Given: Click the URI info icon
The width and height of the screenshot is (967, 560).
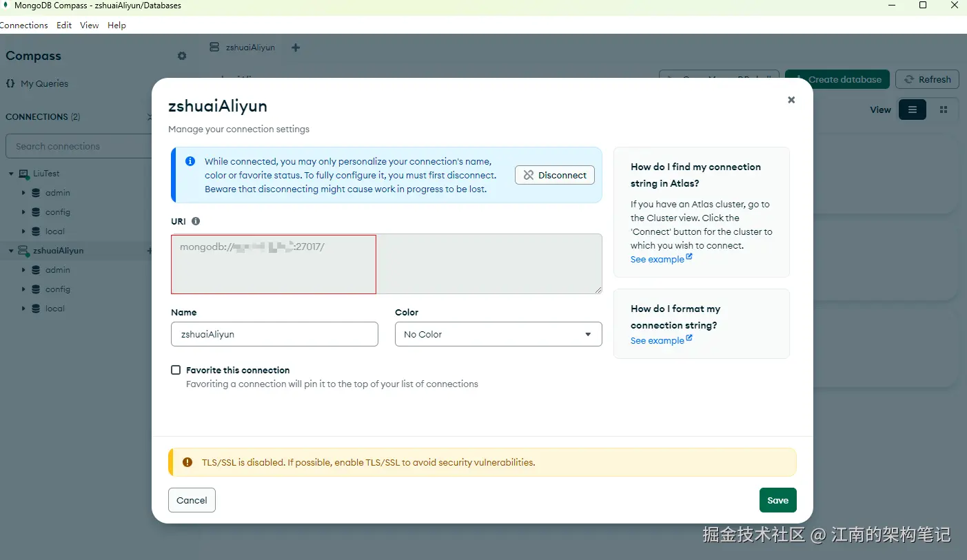Looking at the screenshot, I should click(x=196, y=221).
